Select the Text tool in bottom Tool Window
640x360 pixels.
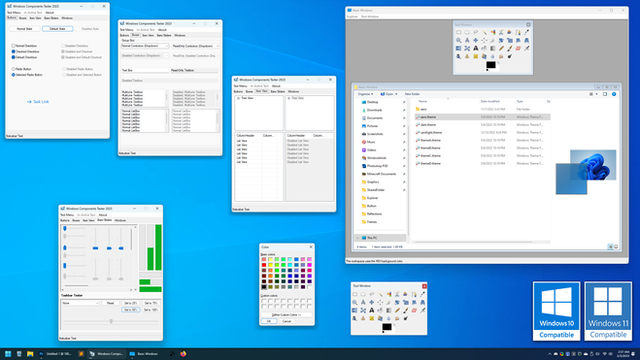point(371,311)
